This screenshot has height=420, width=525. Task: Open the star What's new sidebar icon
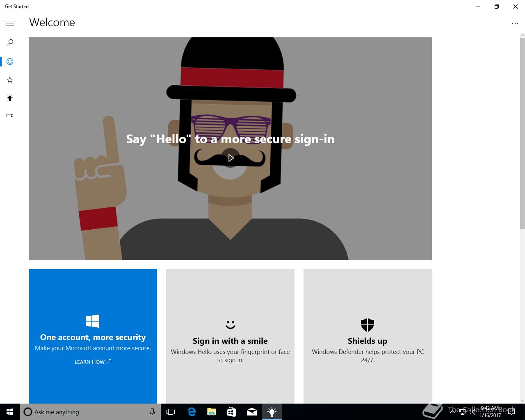(x=10, y=80)
